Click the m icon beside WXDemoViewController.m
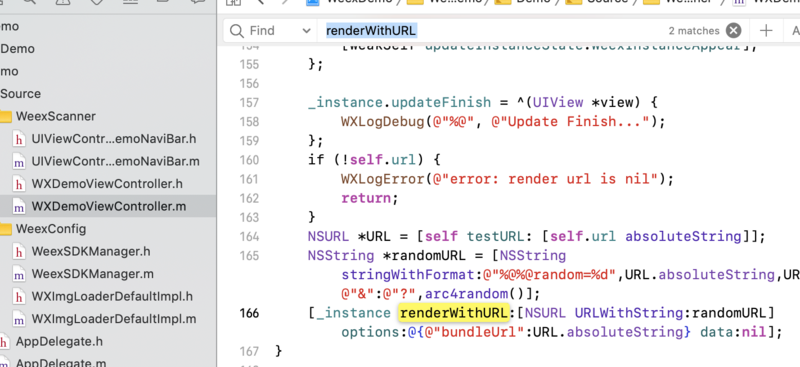The image size is (800, 367). click(x=19, y=207)
